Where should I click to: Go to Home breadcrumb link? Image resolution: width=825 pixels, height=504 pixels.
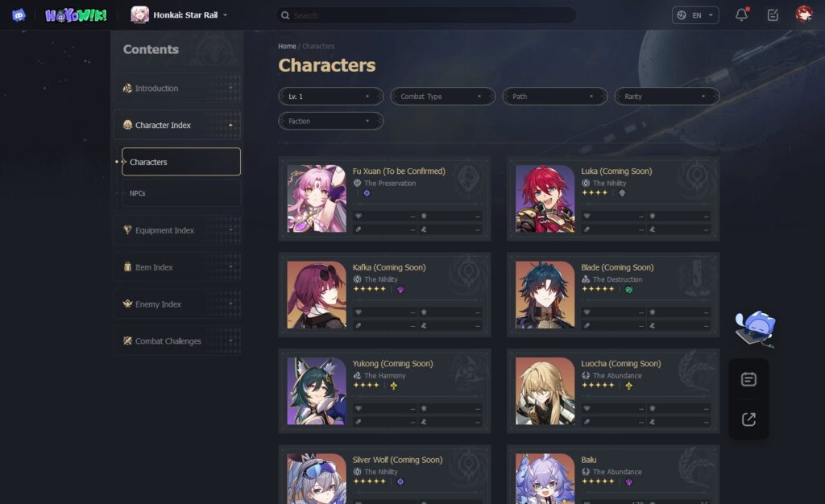tap(287, 46)
